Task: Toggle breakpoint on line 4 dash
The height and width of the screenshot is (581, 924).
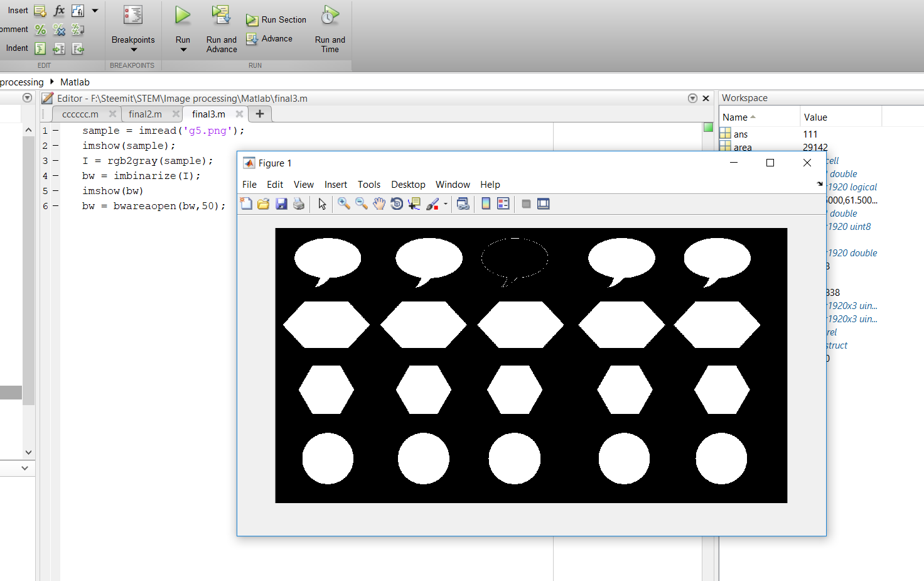Action: [x=55, y=176]
